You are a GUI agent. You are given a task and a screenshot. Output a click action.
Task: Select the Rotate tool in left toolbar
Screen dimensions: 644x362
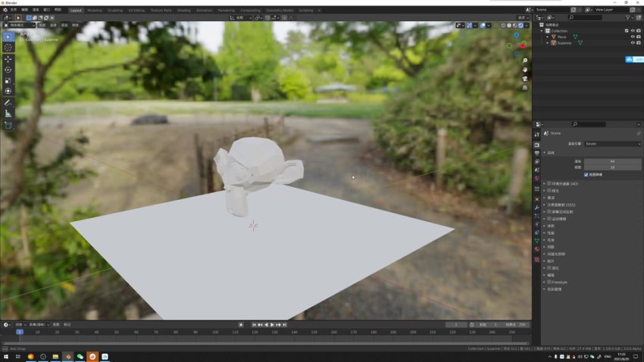pos(8,70)
